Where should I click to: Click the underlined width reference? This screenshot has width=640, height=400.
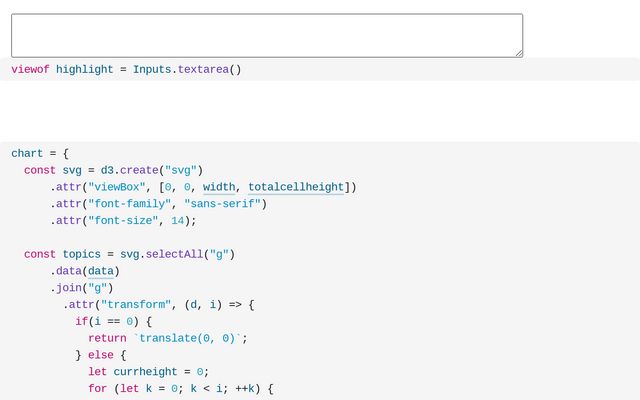click(x=219, y=187)
